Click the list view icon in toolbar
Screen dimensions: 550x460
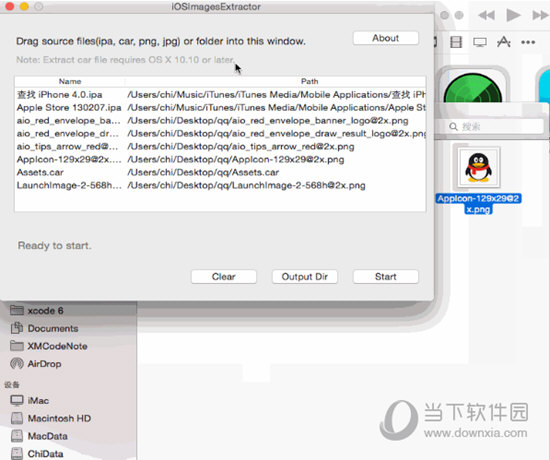tap(456, 42)
